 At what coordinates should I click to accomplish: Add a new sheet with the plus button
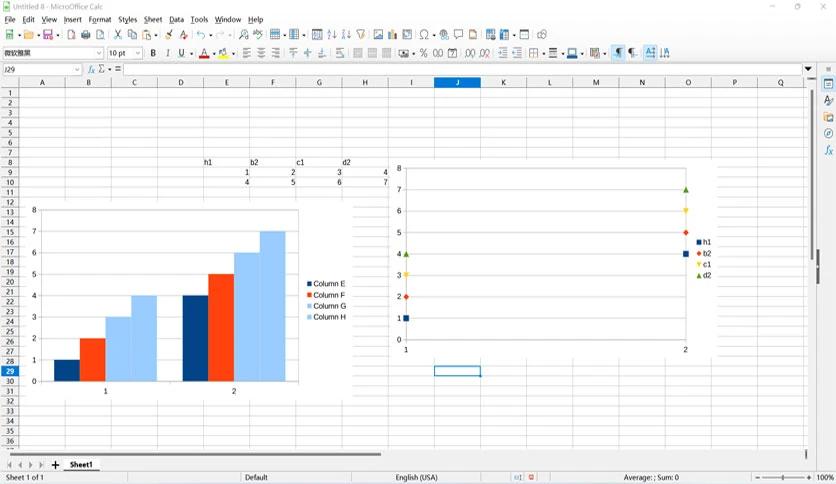pyautogui.click(x=55, y=465)
